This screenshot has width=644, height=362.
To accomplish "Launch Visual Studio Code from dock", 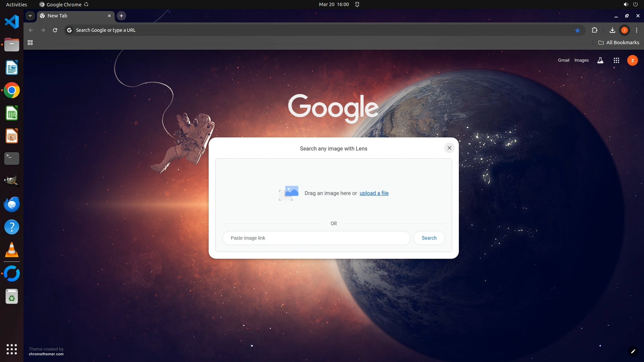I will point(12,22).
